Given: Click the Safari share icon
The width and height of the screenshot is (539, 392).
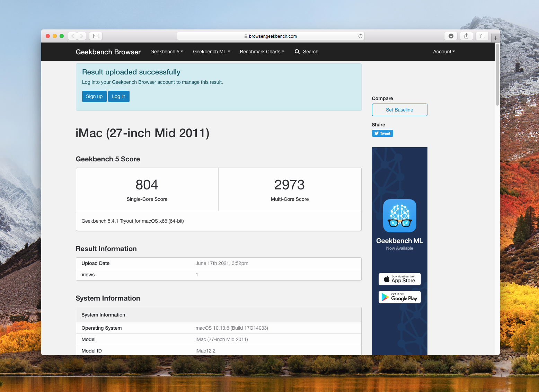Looking at the screenshot, I should tap(467, 36).
